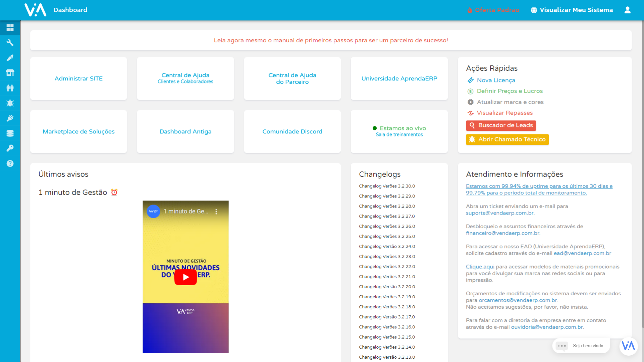Open the video's three-dot options menu
Screen dimensions: 644x362
216,212
